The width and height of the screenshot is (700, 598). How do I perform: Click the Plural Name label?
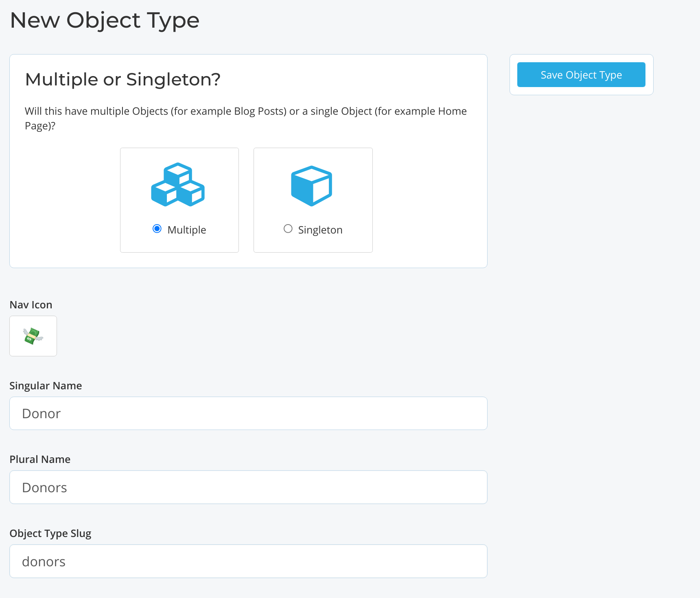(x=40, y=459)
